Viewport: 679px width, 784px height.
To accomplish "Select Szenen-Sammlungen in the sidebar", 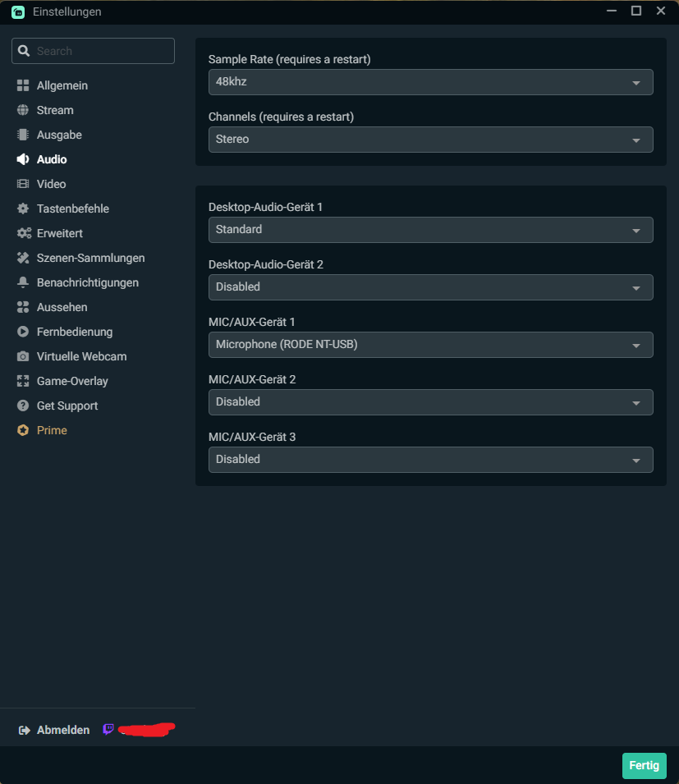I will coord(90,258).
